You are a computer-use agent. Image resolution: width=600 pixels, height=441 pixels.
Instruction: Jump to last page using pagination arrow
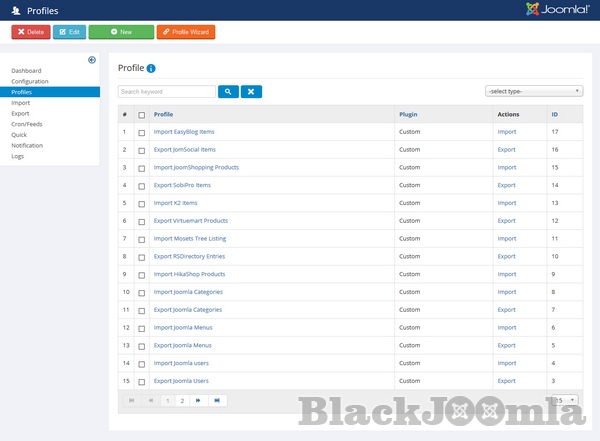[x=217, y=400]
